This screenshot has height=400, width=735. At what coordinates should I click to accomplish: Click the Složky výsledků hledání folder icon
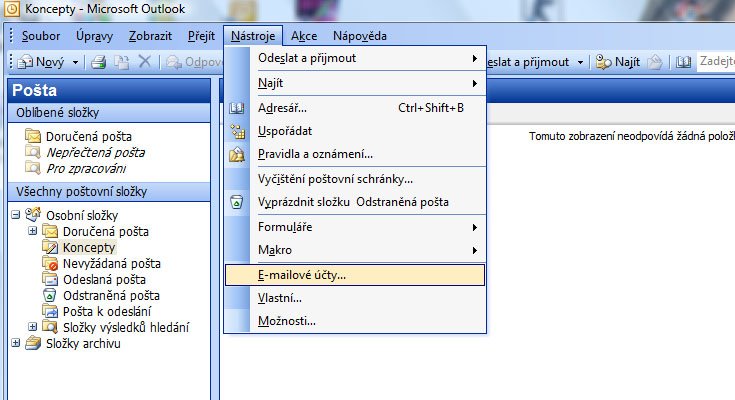[x=50, y=327]
